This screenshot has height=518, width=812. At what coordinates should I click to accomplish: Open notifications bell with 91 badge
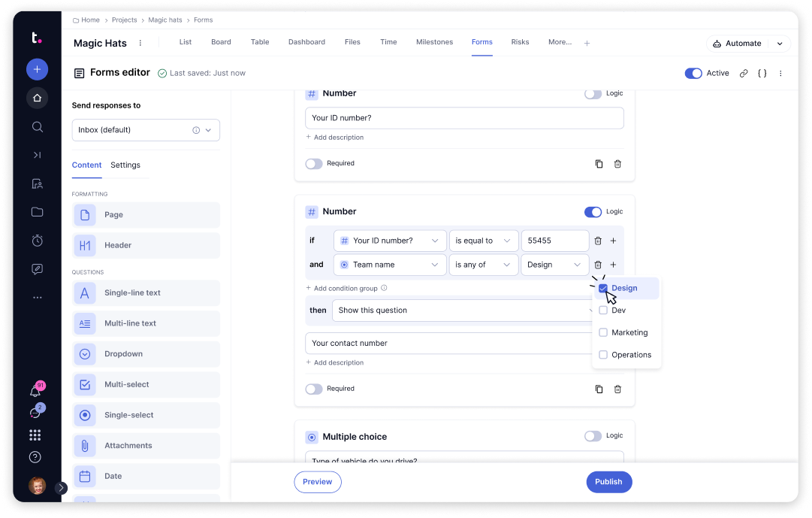point(35,391)
